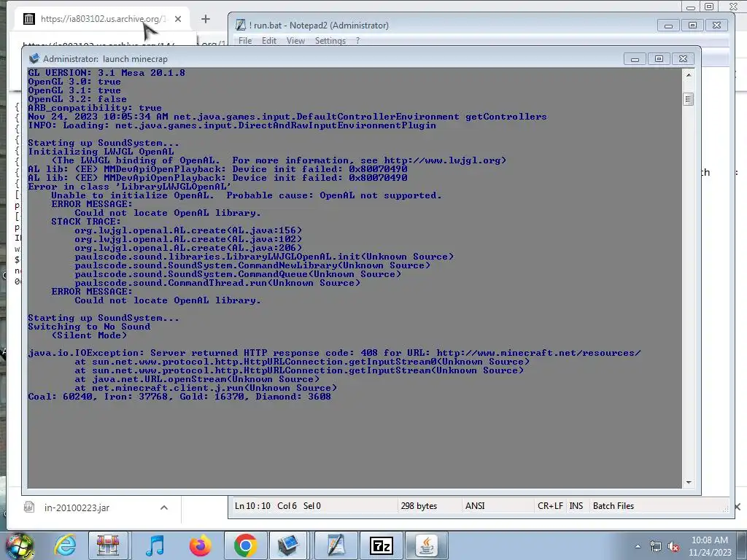
Task: Open the Edit menu in Notepad2
Action: pyautogui.click(x=268, y=41)
